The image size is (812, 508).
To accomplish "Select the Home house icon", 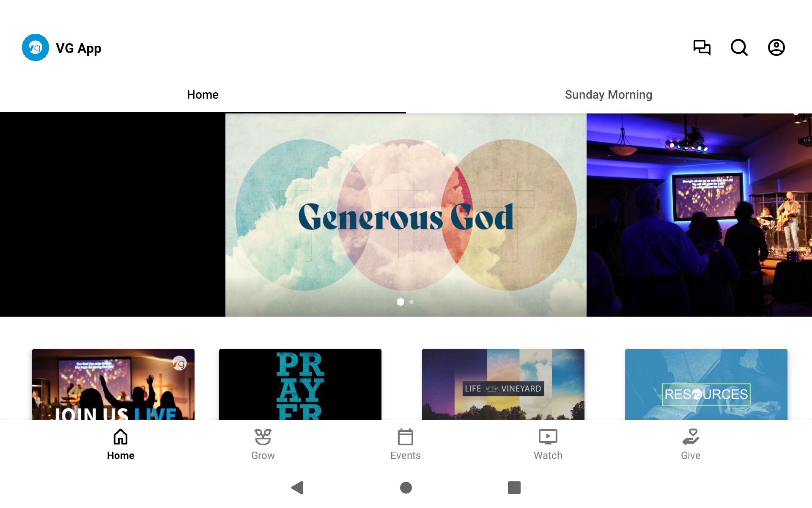I will [121, 437].
